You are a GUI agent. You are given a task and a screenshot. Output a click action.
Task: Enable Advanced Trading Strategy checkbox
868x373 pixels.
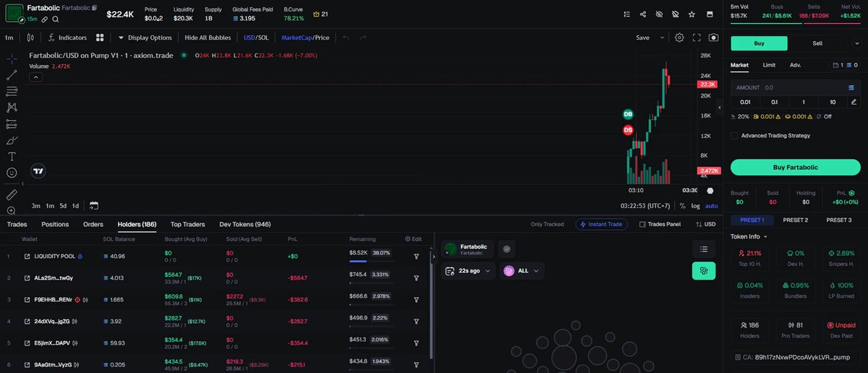pyautogui.click(x=734, y=135)
